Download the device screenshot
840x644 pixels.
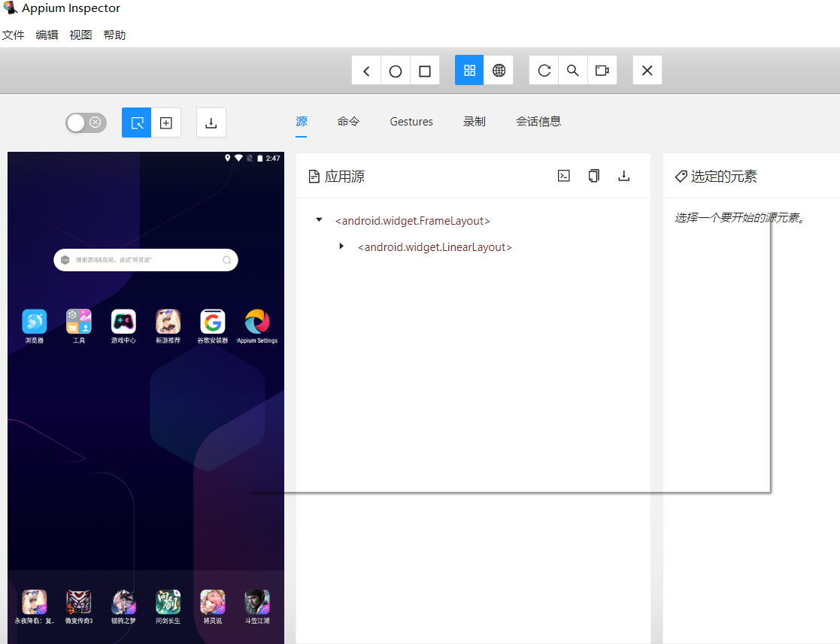211,122
